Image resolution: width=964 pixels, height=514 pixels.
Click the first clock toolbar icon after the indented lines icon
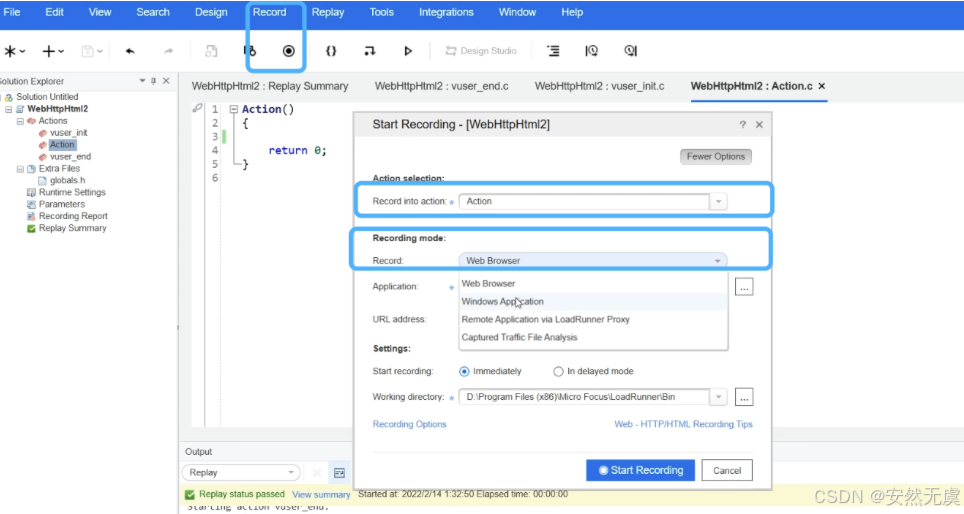coord(591,51)
